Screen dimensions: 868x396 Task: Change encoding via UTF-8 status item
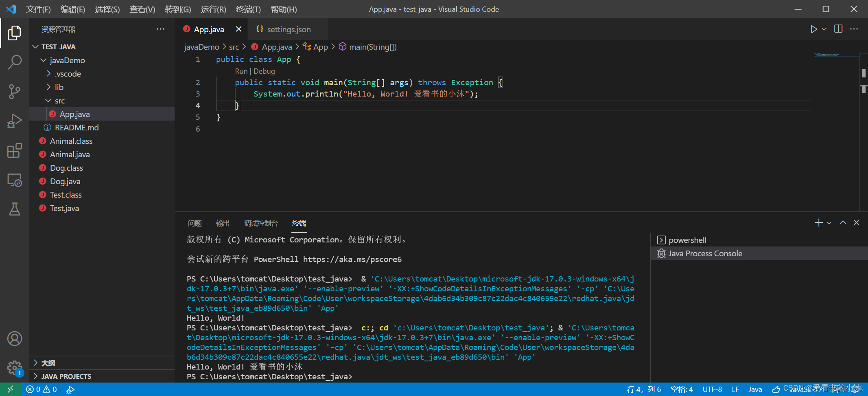click(x=712, y=389)
